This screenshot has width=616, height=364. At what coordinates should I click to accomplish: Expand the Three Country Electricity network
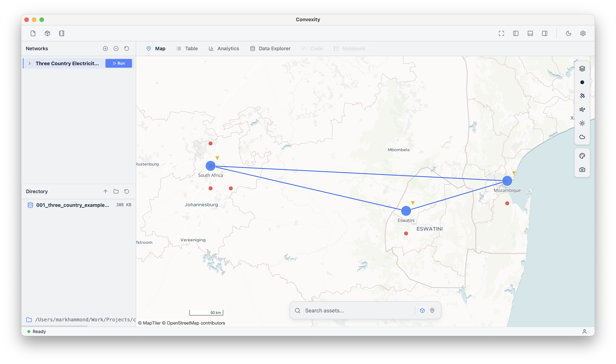[x=29, y=63]
